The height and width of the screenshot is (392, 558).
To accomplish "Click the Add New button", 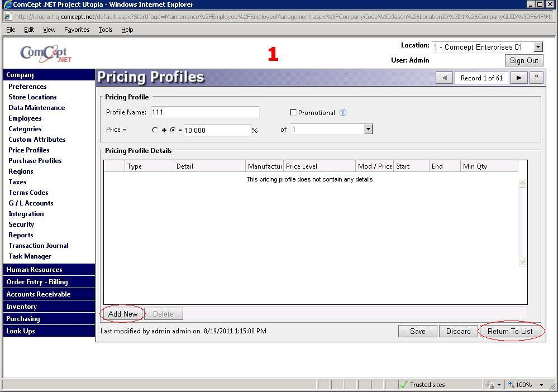I will pos(123,314).
